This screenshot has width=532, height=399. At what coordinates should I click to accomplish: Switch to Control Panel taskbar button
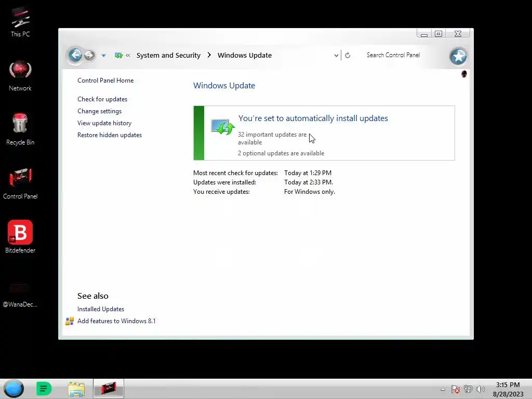pos(109,389)
